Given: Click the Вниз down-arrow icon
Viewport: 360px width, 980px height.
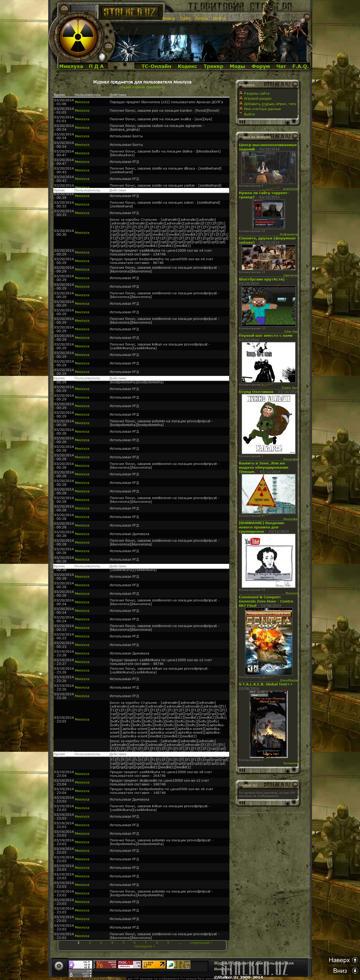Looking at the screenshot, I should (x=355, y=970).
